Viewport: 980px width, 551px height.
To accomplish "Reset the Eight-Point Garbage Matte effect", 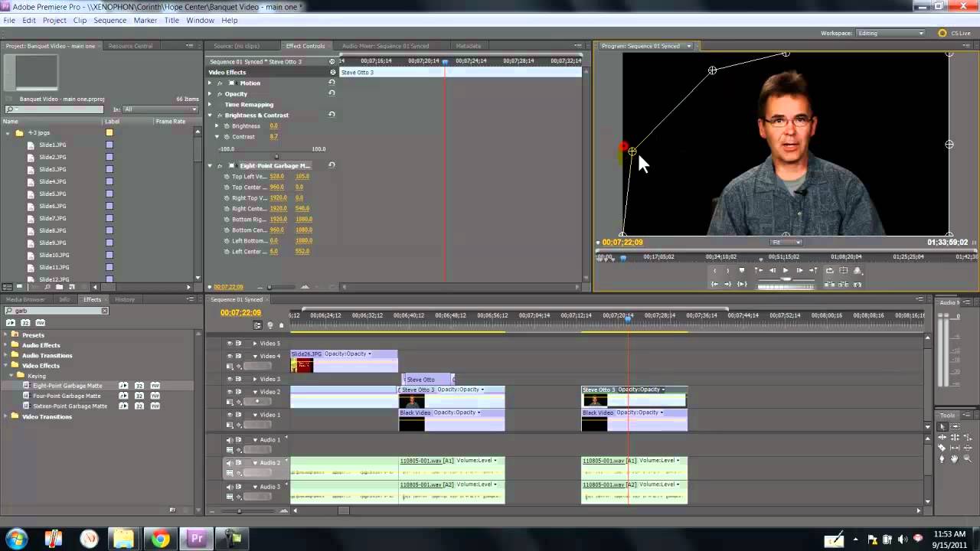I will pyautogui.click(x=332, y=165).
